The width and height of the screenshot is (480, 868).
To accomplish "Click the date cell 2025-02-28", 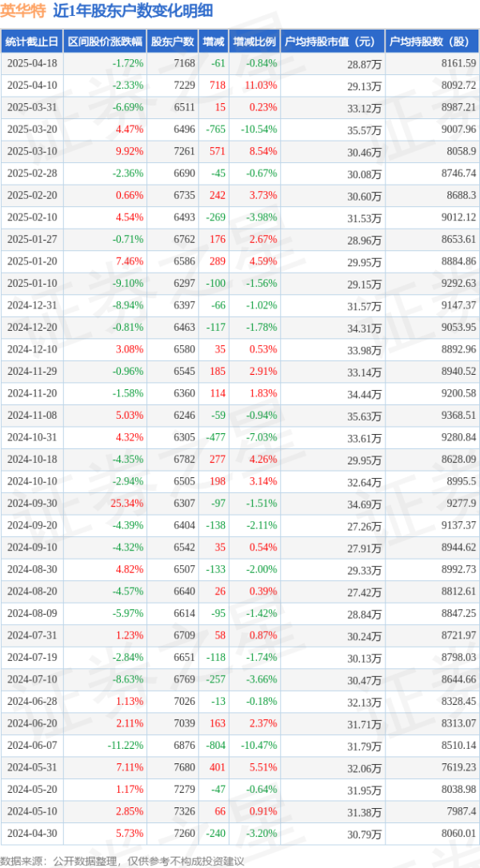I will coord(33,173).
